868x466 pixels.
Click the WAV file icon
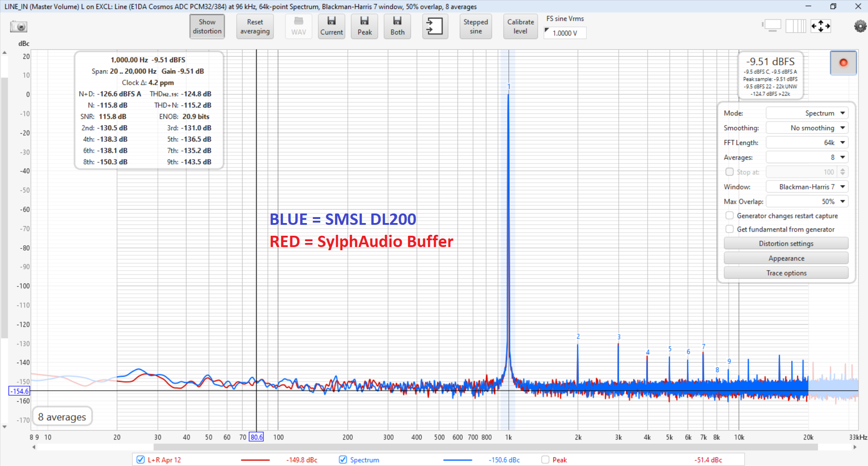[298, 26]
